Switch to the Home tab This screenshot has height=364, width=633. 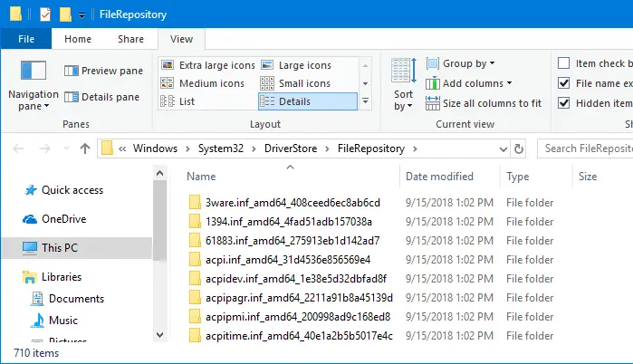pyautogui.click(x=78, y=39)
